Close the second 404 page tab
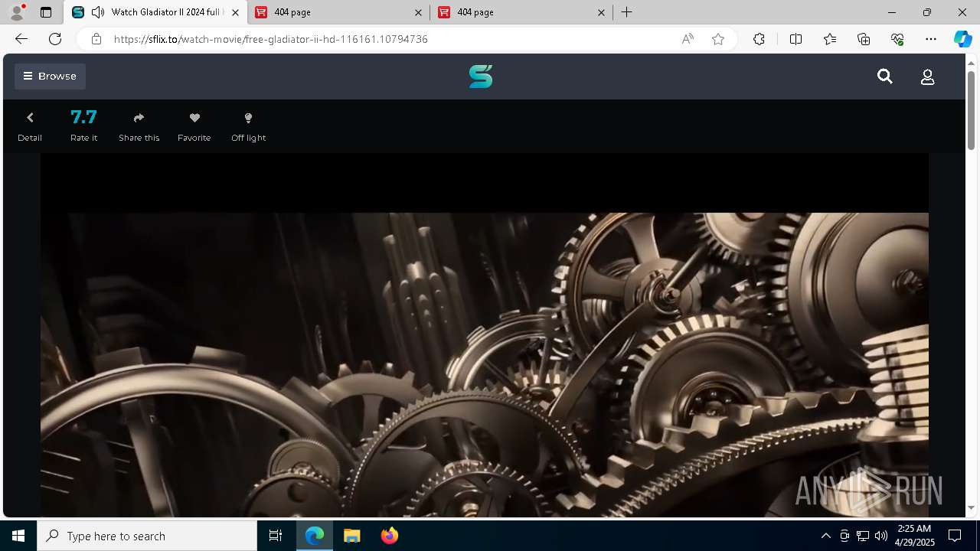The image size is (980, 551). (601, 12)
